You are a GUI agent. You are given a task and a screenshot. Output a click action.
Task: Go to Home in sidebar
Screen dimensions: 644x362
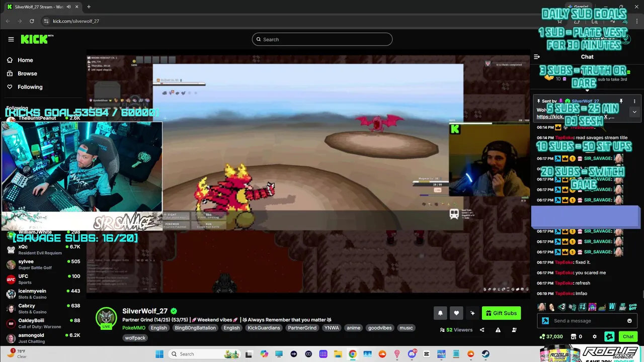pos(20,60)
